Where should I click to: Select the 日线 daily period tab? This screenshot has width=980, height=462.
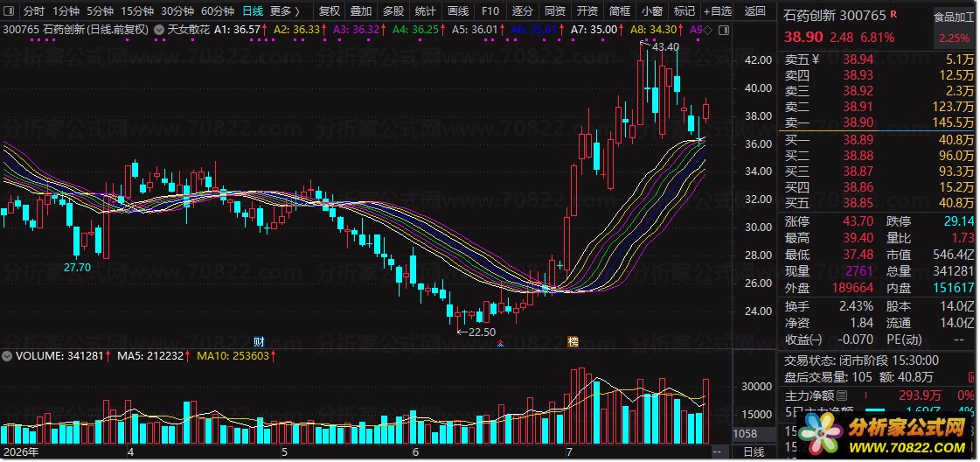252,11
